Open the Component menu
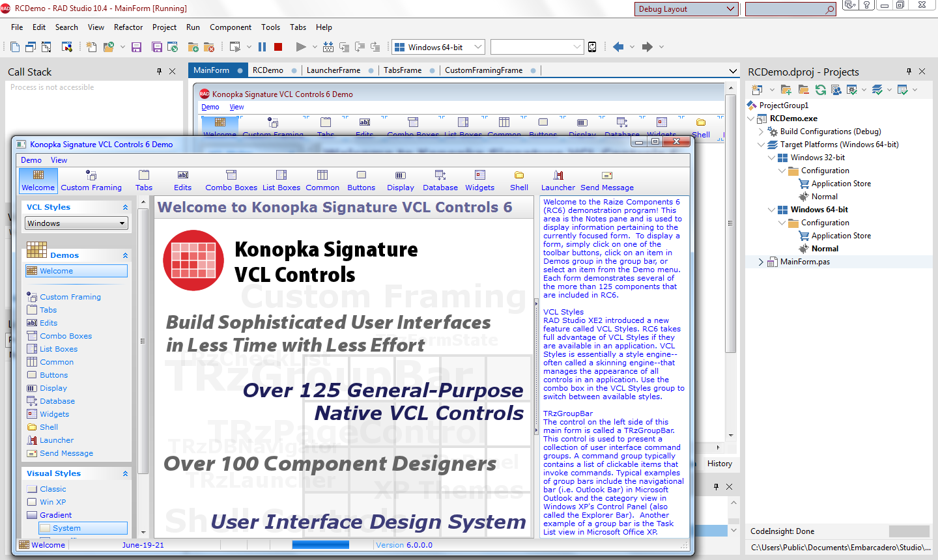The width and height of the screenshot is (938, 560). click(x=231, y=27)
